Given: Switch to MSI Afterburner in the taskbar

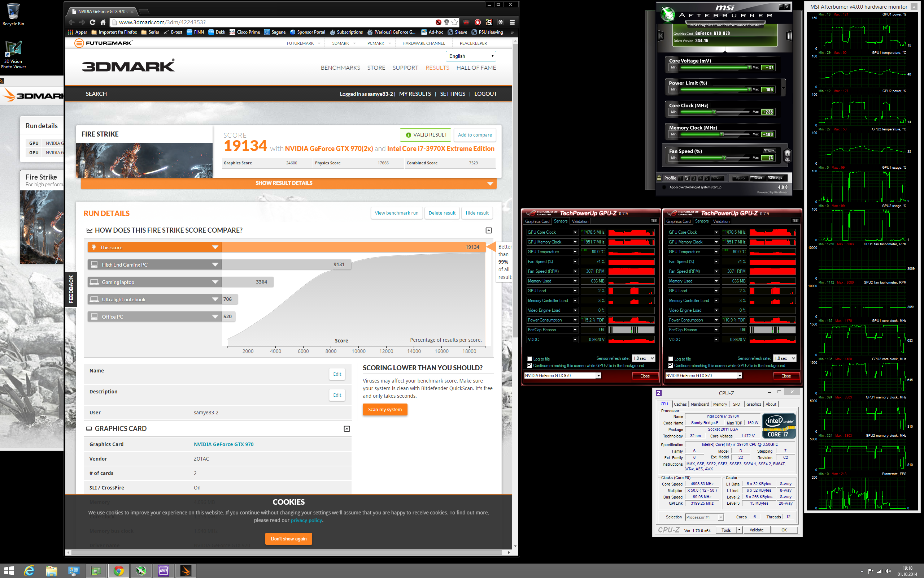Looking at the screenshot, I should tap(141, 571).
